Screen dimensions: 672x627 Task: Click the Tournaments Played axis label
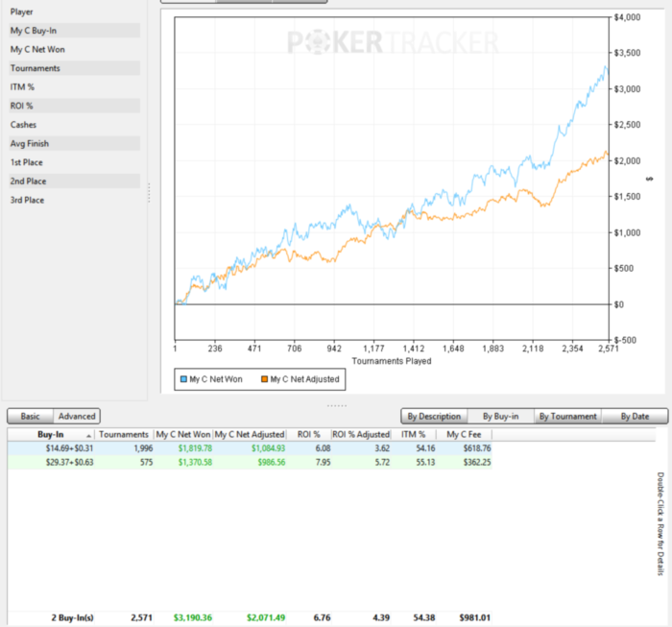pos(392,361)
